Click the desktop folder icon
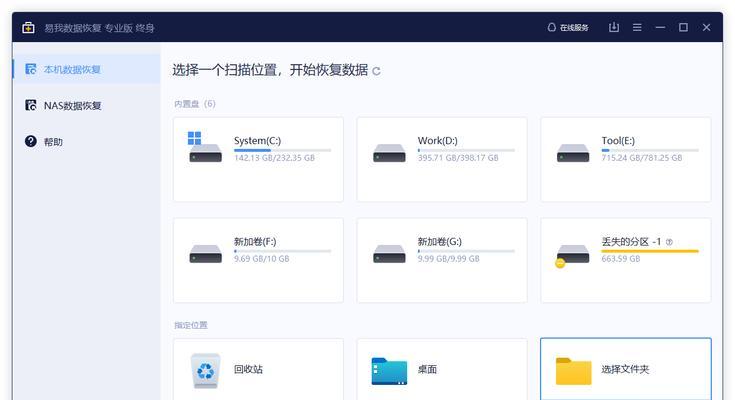The height and width of the screenshot is (400, 735). click(389, 371)
